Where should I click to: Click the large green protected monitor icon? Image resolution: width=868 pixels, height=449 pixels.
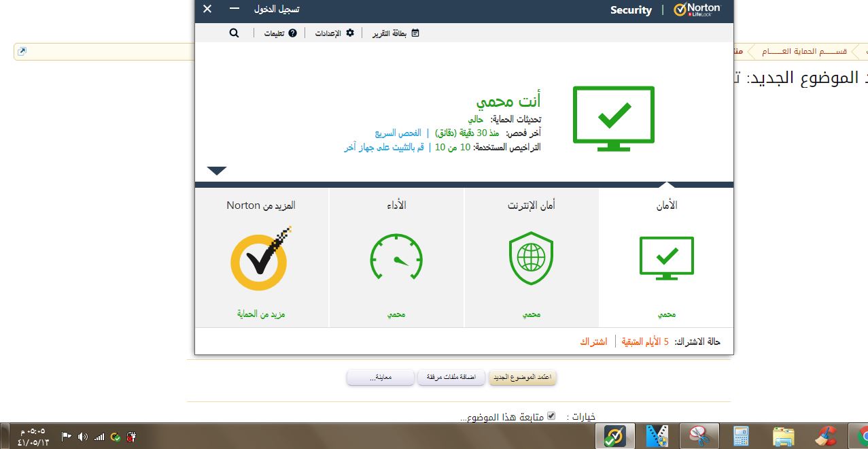(614, 118)
